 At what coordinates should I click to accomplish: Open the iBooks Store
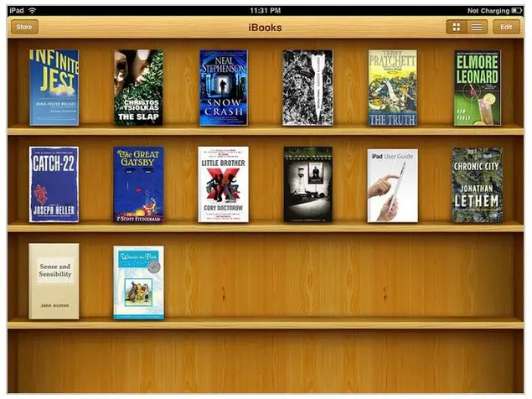24,27
